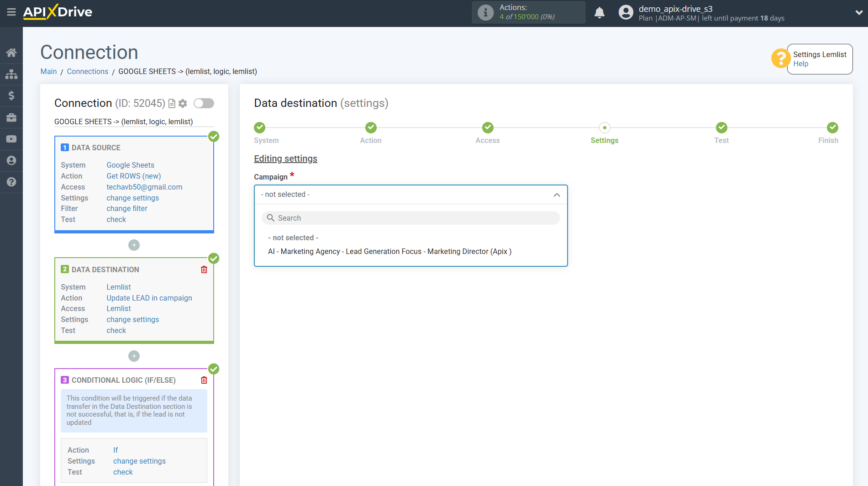The image size is (868, 486).
Task: Click the campaign Search field
Action: [x=410, y=218]
